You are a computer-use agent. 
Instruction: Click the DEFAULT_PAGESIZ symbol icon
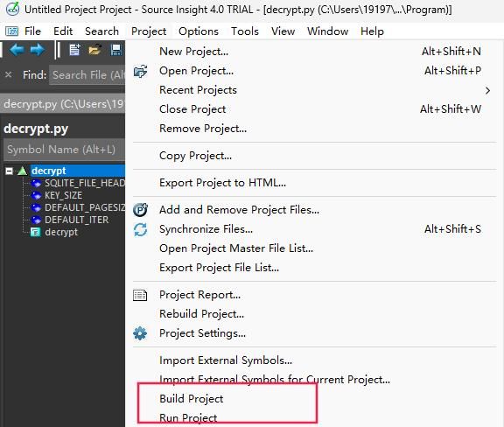pos(36,207)
